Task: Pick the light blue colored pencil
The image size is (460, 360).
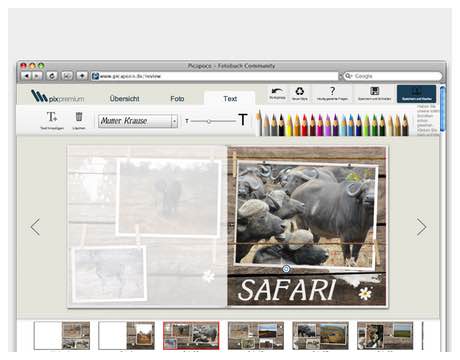Action: pyautogui.click(x=343, y=125)
